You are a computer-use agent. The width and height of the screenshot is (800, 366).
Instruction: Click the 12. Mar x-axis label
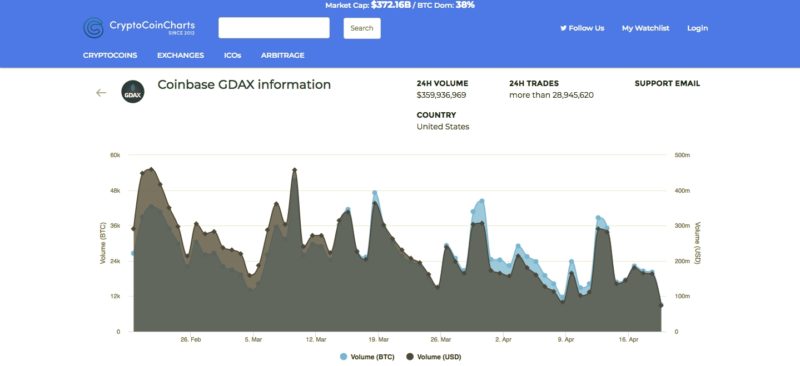click(x=316, y=339)
